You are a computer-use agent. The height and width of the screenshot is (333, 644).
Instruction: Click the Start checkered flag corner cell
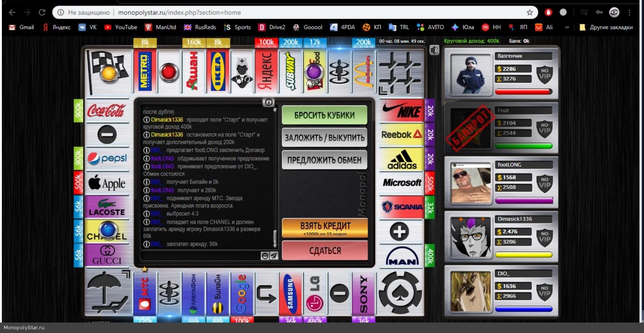click(108, 72)
